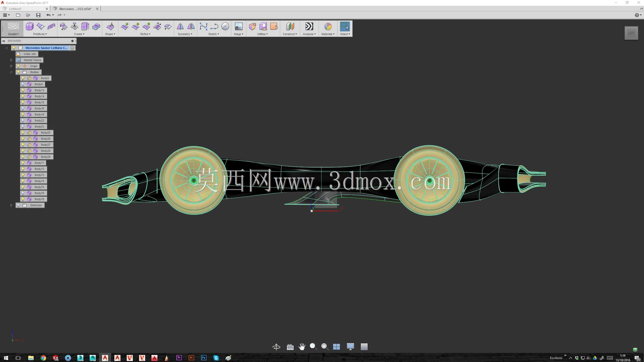The width and height of the screenshot is (644, 362).
Task: Click the curved Quadball primitive icon beside Primitives
Action: pyautogui.click(x=51, y=26)
